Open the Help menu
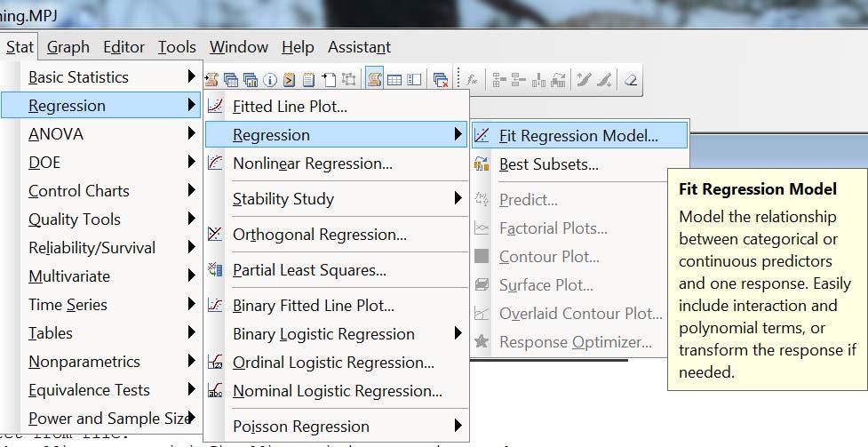 (x=298, y=47)
